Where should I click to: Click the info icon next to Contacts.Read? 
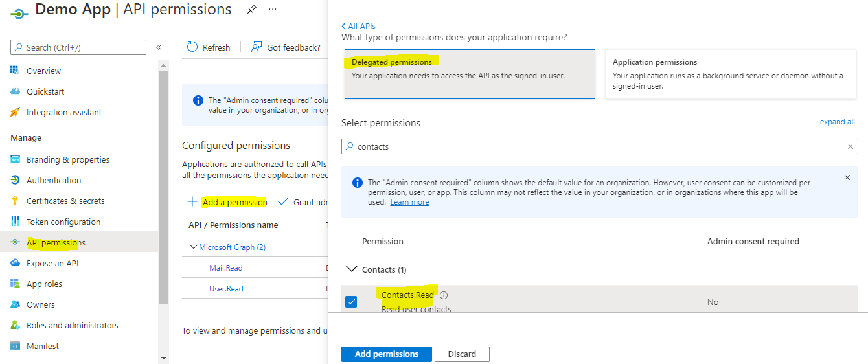point(444,295)
